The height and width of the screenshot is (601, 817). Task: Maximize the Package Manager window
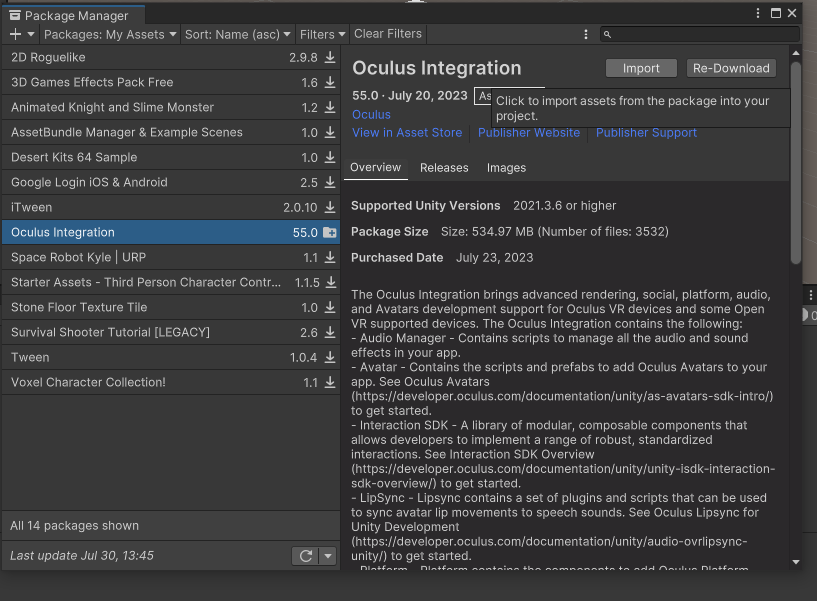[x=776, y=13]
